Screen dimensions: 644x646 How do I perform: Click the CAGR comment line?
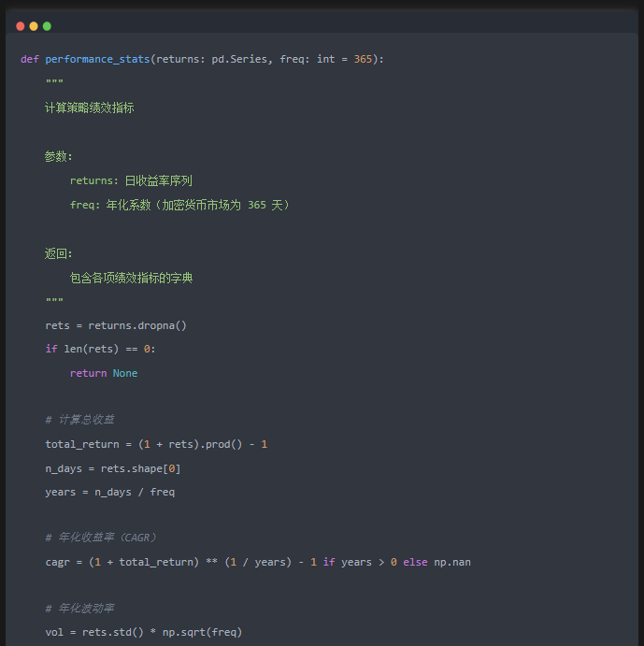pyautogui.click(x=101, y=538)
